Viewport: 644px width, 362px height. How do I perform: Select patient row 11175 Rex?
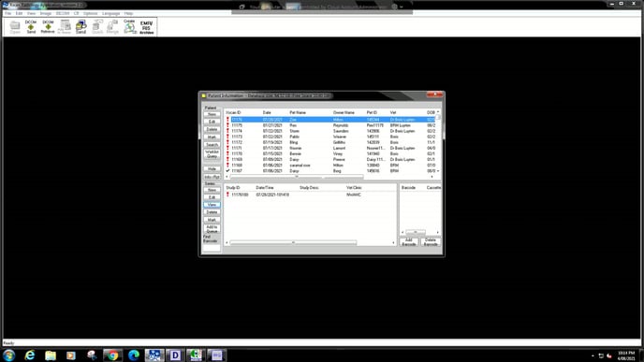(329, 125)
